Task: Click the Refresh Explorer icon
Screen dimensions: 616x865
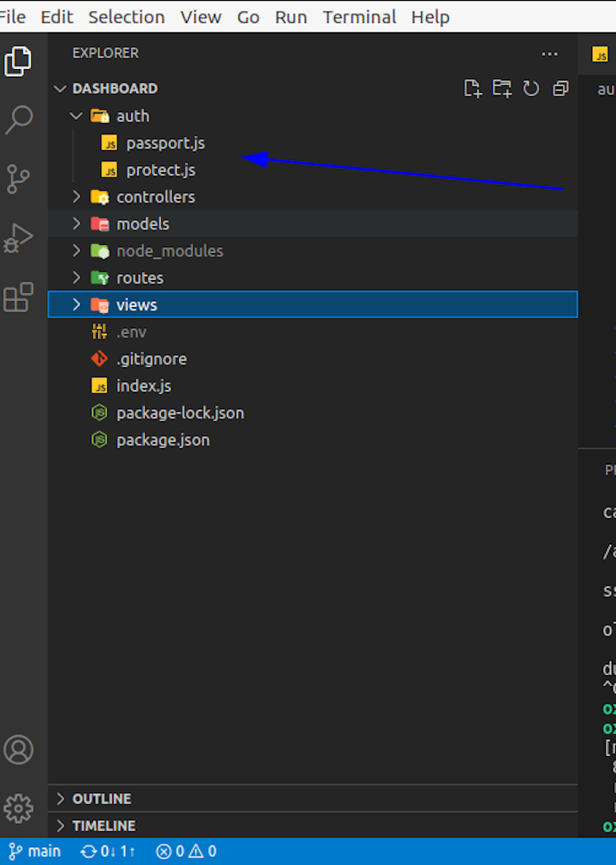Action: coord(531,88)
